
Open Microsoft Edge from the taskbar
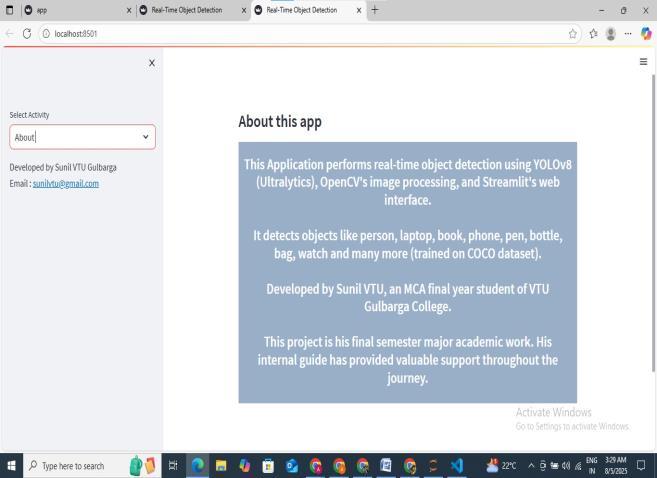[198, 465]
